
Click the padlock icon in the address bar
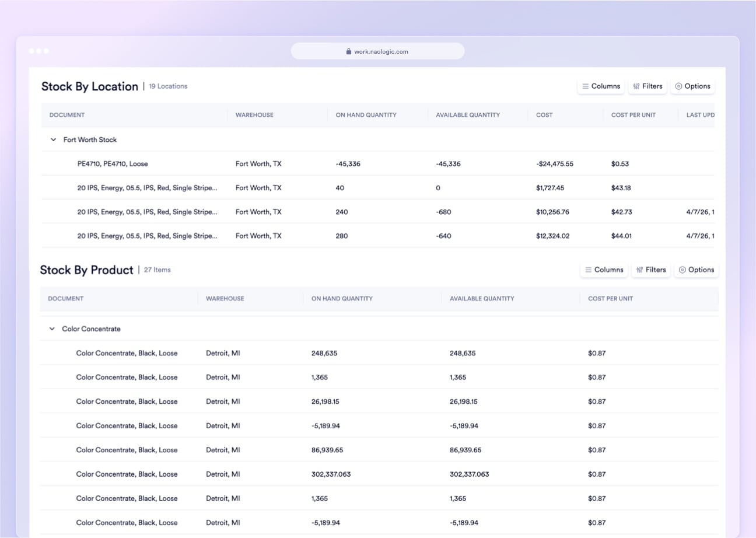click(348, 51)
